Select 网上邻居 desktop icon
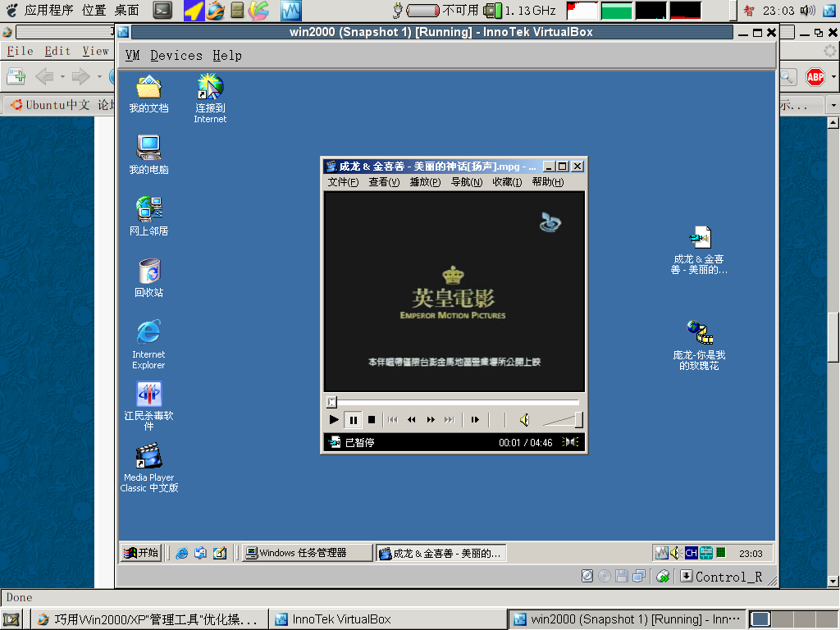Screen dimensions: 840x630 [x=149, y=217]
